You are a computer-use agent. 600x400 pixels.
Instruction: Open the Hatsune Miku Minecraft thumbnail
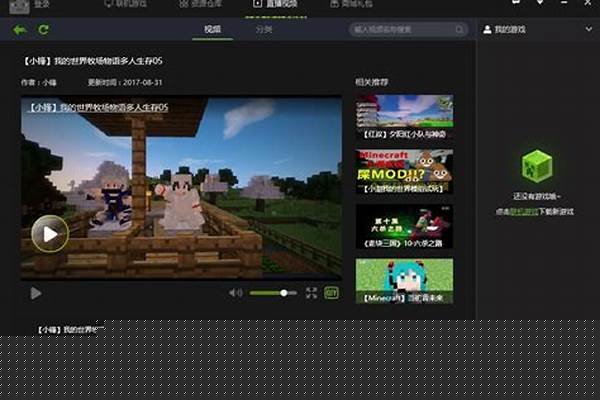[x=404, y=281]
